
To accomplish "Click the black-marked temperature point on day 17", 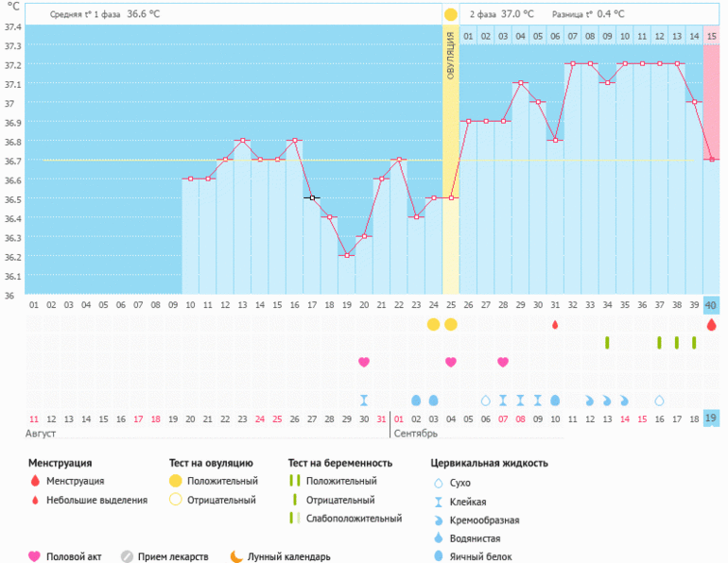I will coord(312,197).
